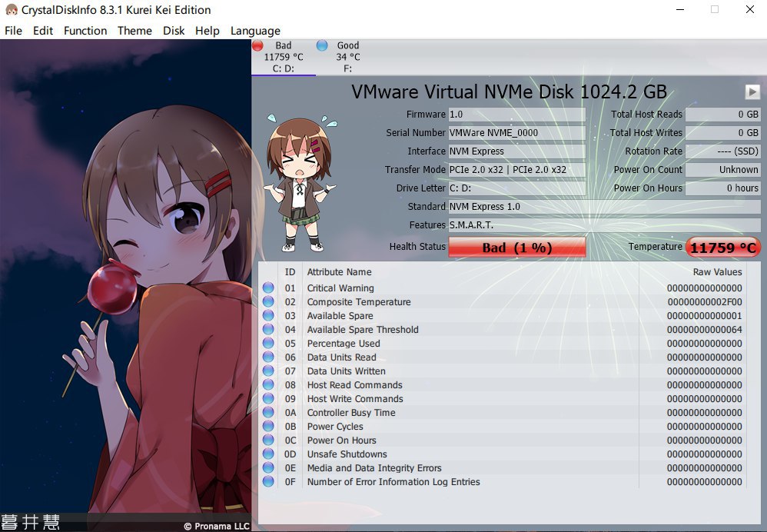Select the Available Spare Threshold attribute name
This screenshot has height=532, width=767.
click(363, 329)
